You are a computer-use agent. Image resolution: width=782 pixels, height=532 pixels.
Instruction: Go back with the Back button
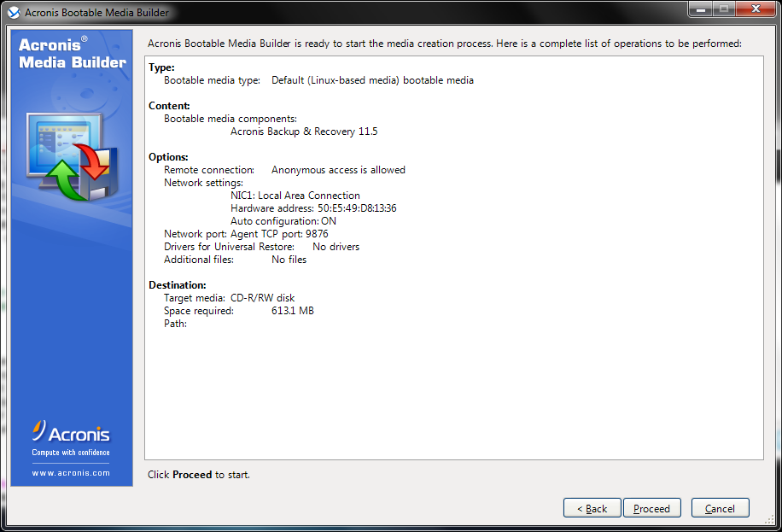592,508
